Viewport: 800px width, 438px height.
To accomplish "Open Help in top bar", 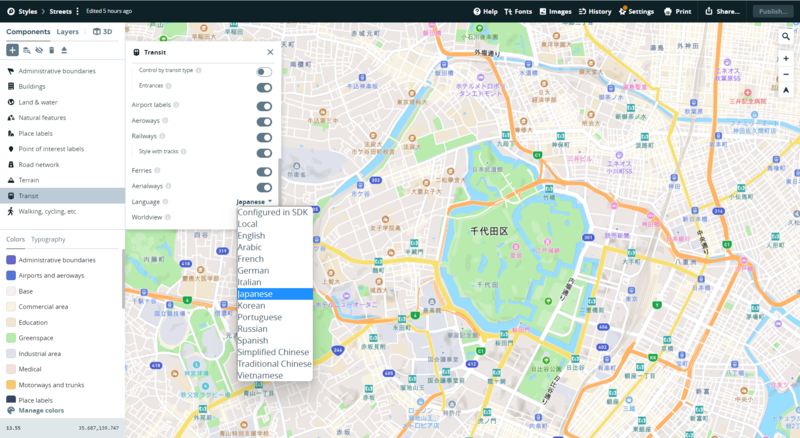I will coord(485,11).
